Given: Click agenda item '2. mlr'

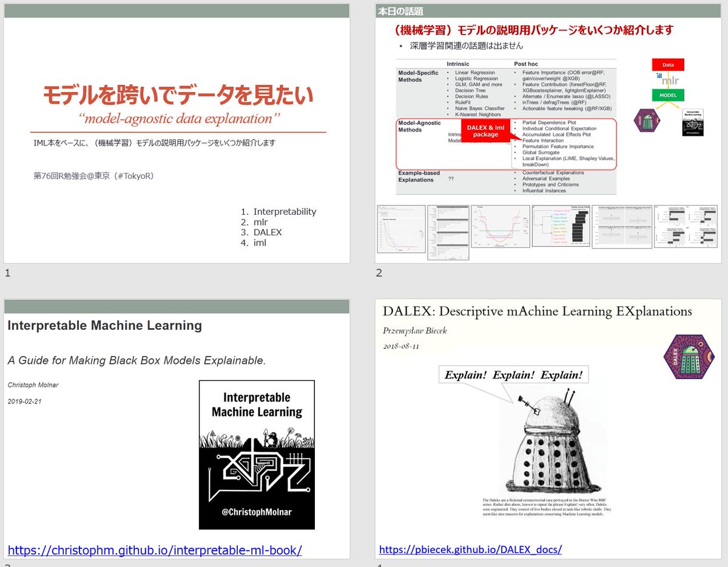Looking at the screenshot, I should pyautogui.click(x=253, y=222).
